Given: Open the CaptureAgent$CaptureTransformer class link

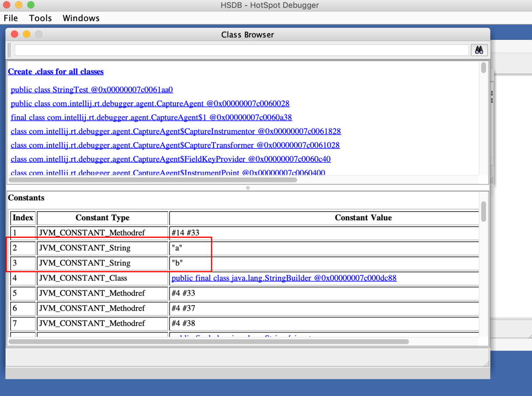Looking at the screenshot, I should (175, 145).
